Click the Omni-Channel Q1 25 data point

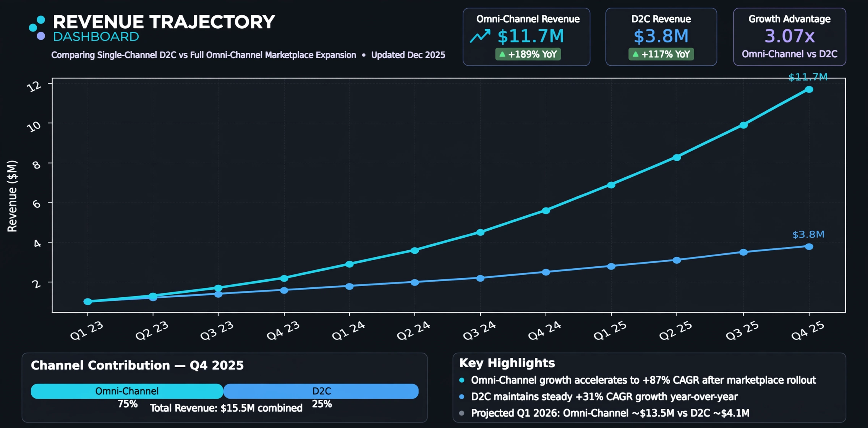click(x=611, y=185)
